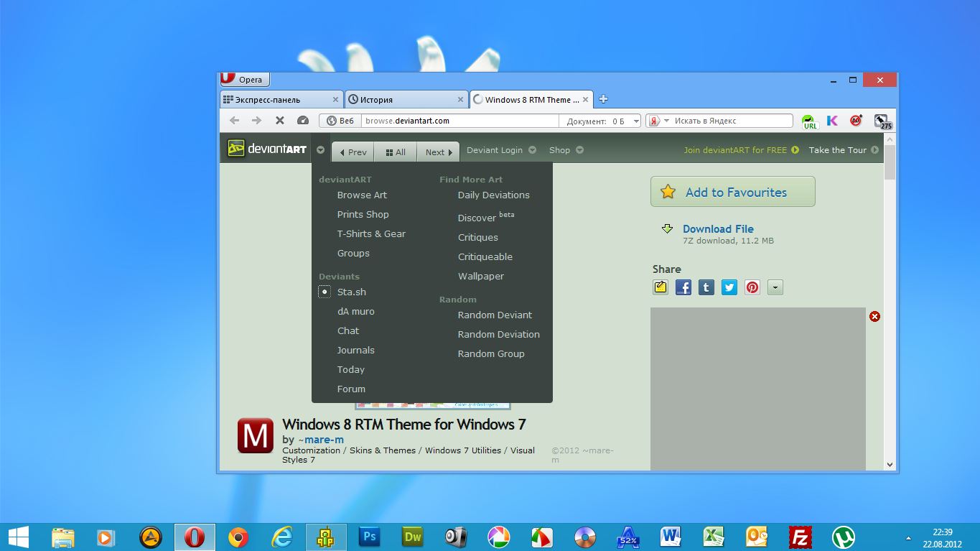Image resolution: width=980 pixels, height=551 pixels.
Task: Open Browse Art from the menu
Action: (x=362, y=195)
